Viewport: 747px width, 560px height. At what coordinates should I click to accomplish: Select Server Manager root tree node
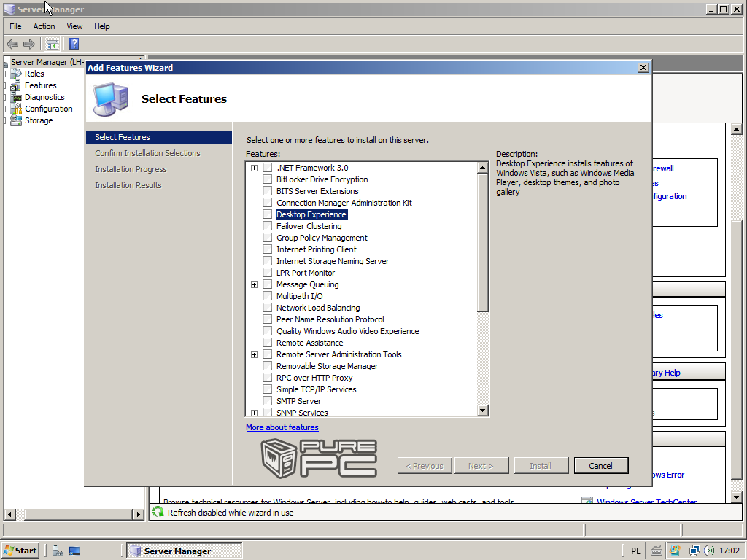[47, 62]
